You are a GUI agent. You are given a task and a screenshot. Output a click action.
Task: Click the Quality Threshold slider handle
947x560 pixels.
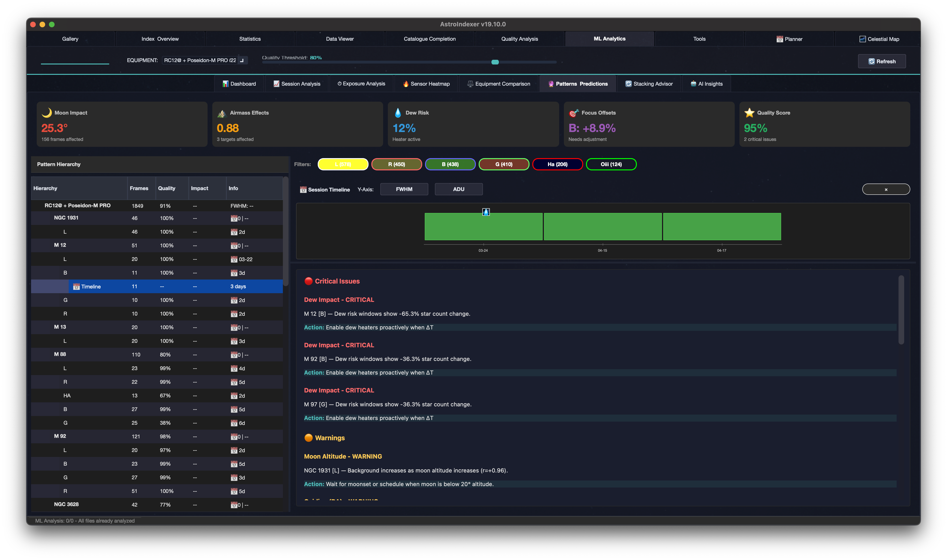pos(495,62)
